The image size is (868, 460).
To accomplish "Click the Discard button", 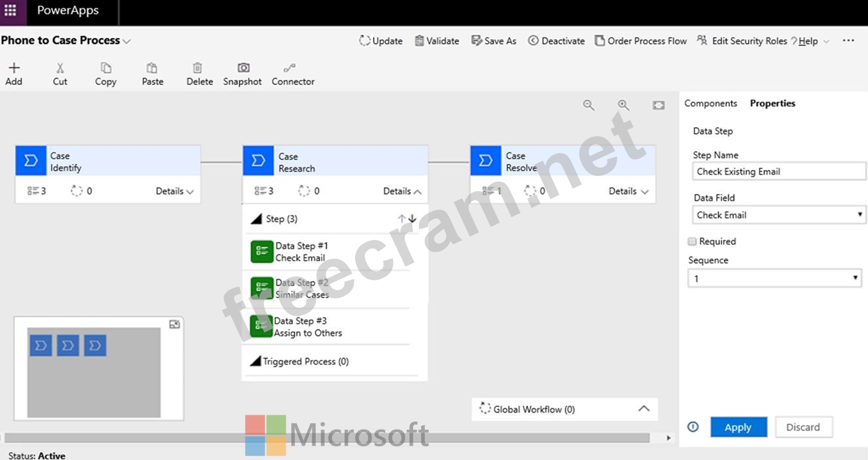I will click(x=803, y=427).
